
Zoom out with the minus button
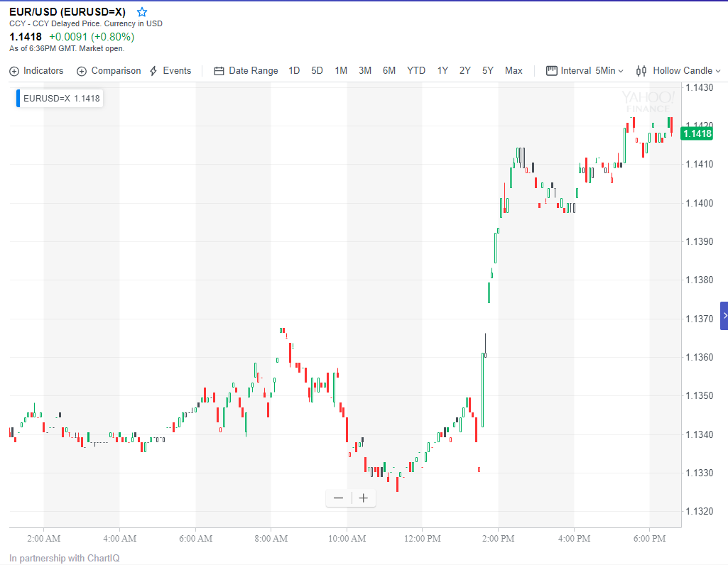click(338, 498)
